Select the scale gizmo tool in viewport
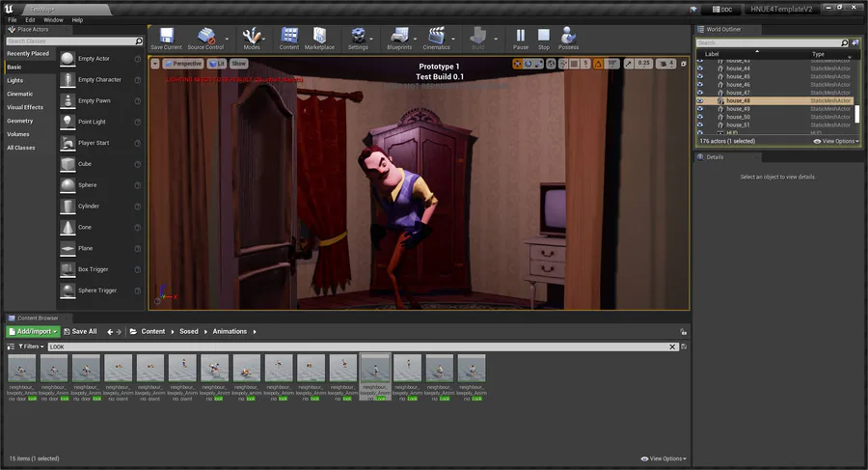The image size is (868, 470). [538, 64]
